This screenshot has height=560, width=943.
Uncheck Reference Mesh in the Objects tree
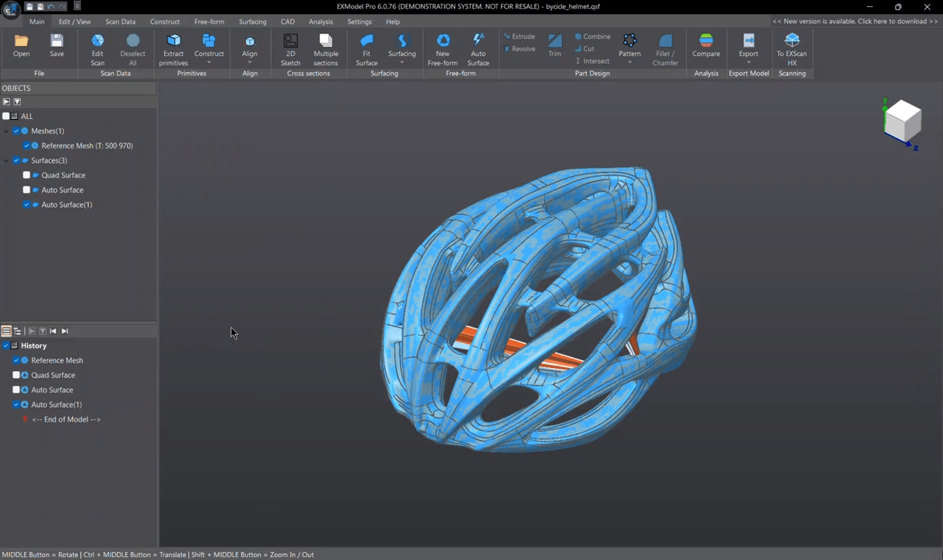click(x=26, y=145)
